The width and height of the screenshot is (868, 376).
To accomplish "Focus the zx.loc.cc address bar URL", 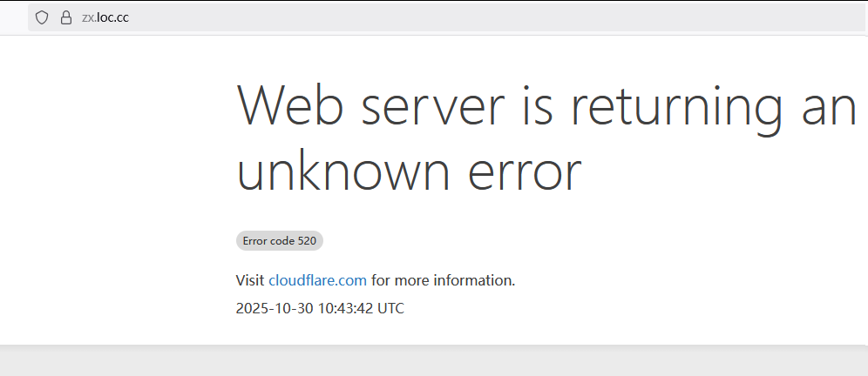I will 105,17.
